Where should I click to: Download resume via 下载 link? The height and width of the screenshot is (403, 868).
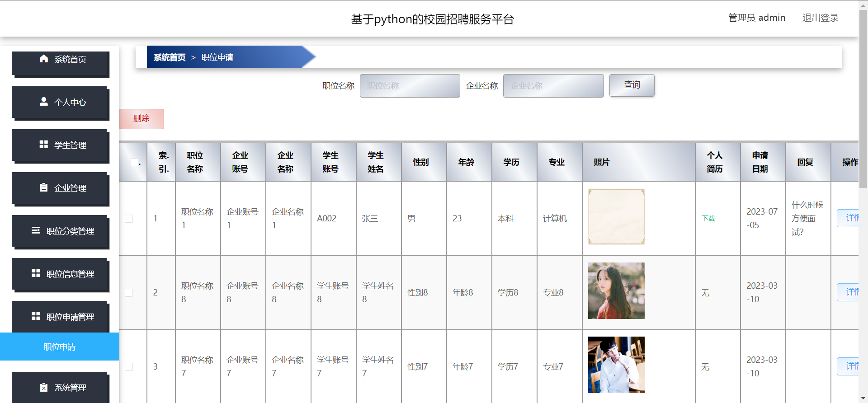coord(708,219)
